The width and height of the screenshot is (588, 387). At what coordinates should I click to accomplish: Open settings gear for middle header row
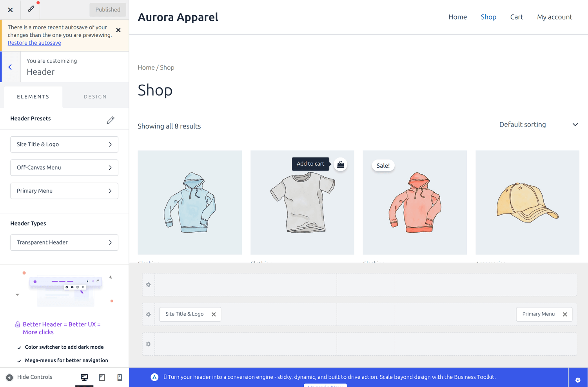148,314
